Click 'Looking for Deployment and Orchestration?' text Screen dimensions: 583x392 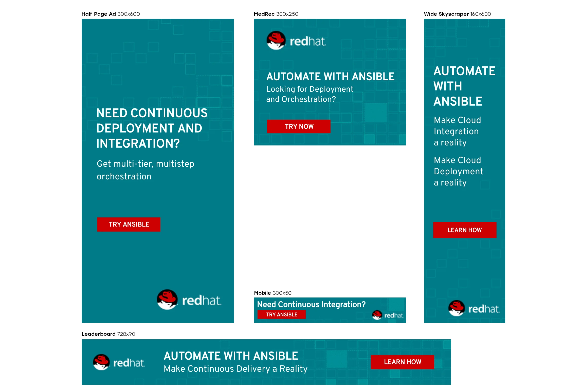pyautogui.click(x=309, y=94)
